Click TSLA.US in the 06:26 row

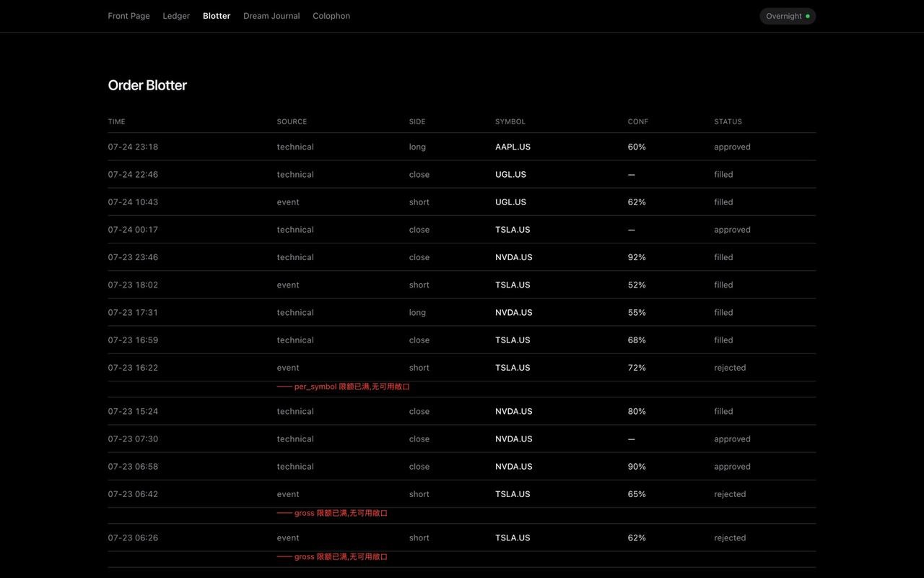[x=513, y=538]
